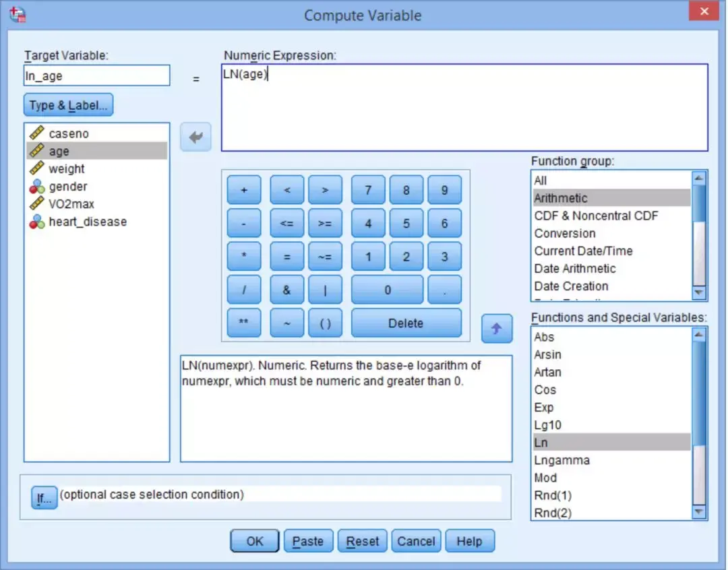
Task: Select the Arsin function
Action: pos(611,354)
